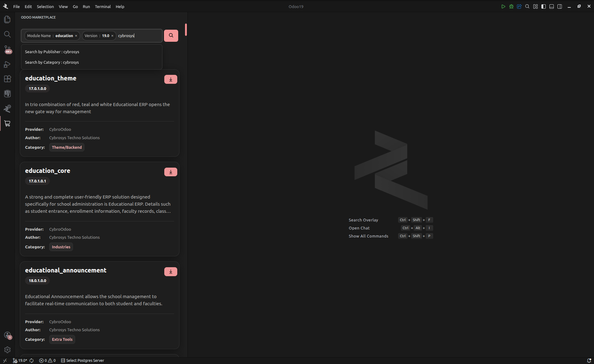This screenshot has height=364, width=594.
Task: Toggle the bottom panel visibility
Action: 552,6
